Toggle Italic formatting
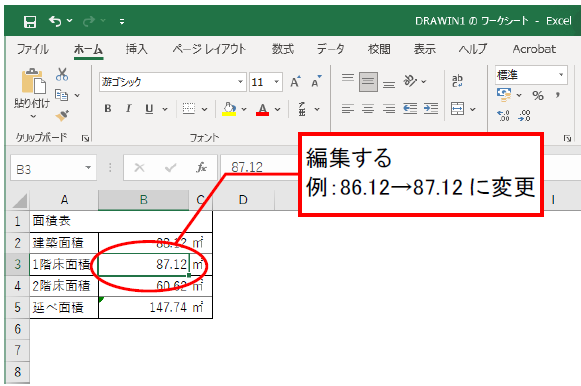The width and height of the screenshot is (581, 386). click(129, 109)
